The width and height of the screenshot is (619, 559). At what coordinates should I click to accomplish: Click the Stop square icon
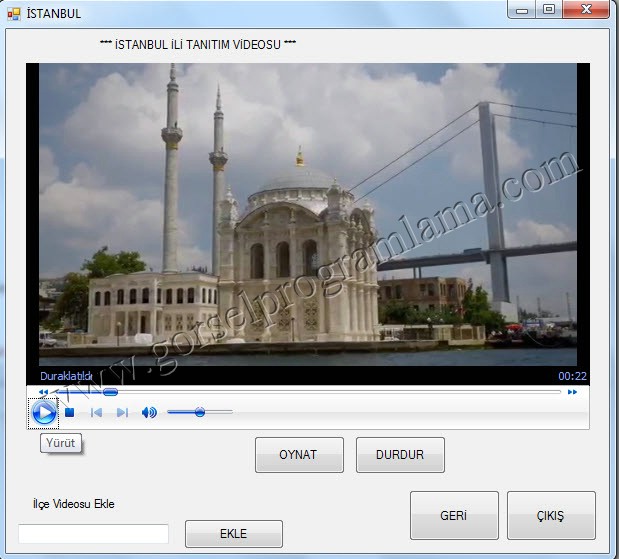click(x=70, y=412)
